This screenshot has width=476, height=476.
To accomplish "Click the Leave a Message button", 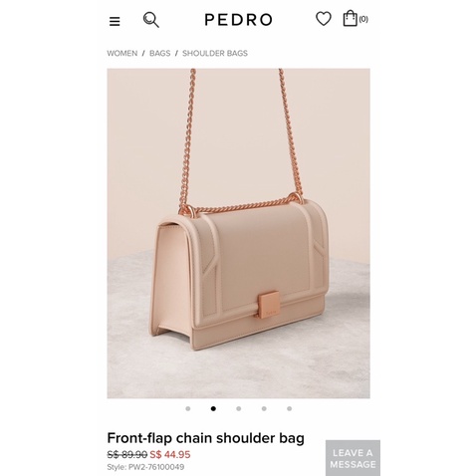I will (x=353, y=458).
